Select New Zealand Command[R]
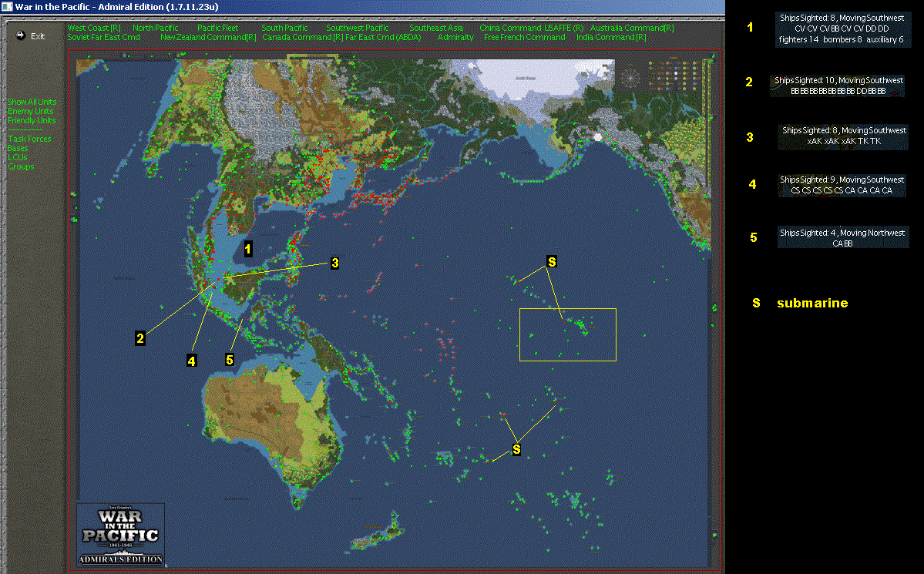 (x=208, y=37)
